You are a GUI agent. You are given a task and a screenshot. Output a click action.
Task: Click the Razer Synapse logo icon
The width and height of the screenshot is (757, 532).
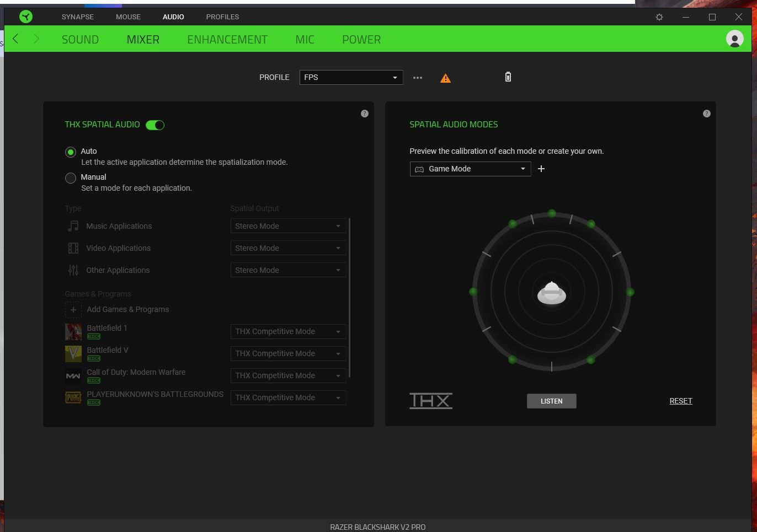click(x=25, y=17)
